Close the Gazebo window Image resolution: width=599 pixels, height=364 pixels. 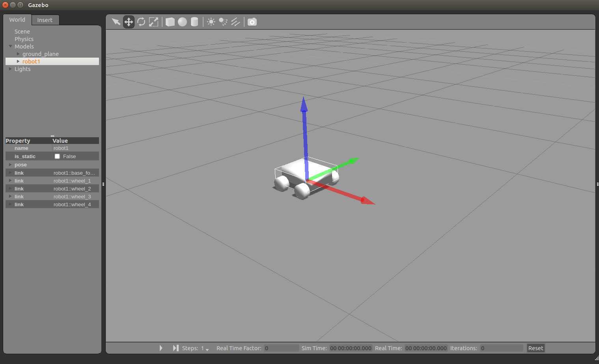tap(6, 5)
